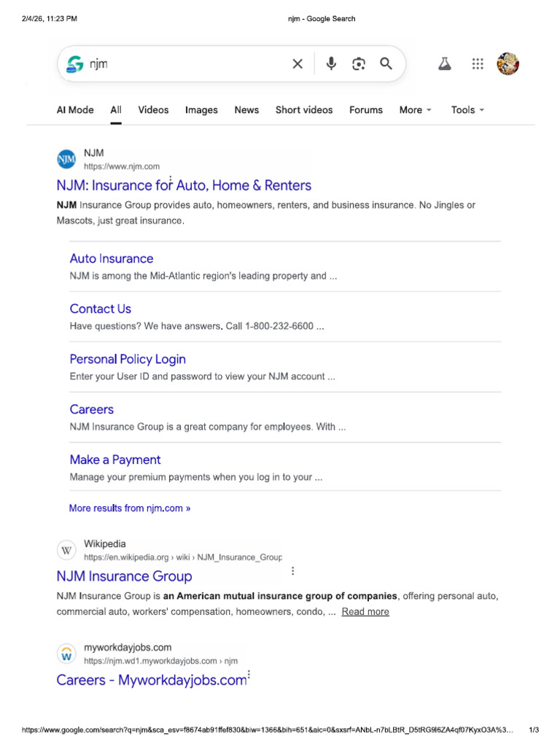
Task: Open Careers - Myworkdayjobs.com result
Action: [152, 680]
